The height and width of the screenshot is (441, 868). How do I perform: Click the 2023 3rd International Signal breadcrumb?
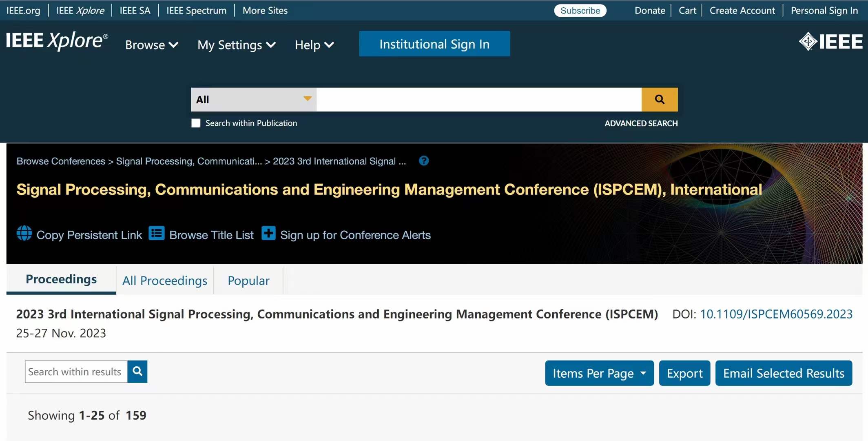coord(339,161)
